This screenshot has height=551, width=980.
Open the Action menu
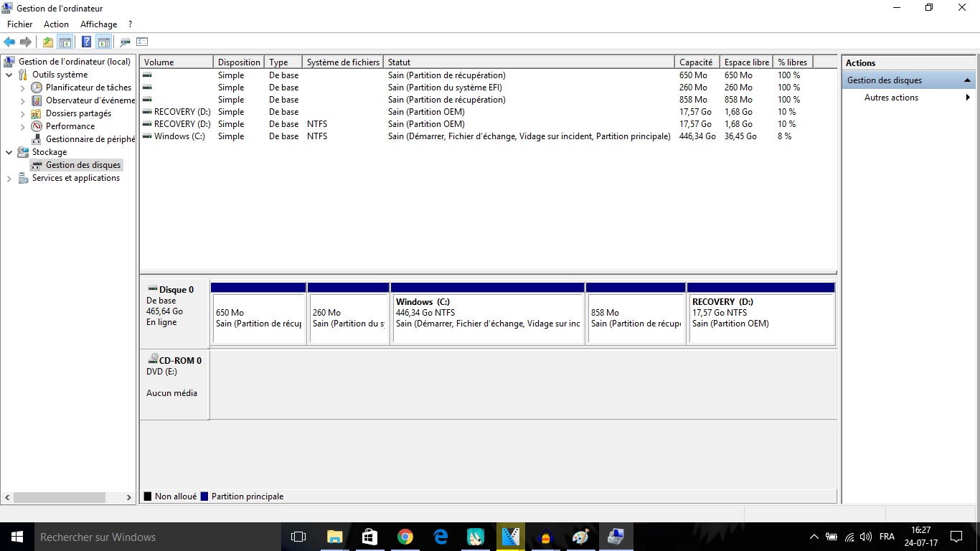click(x=57, y=24)
